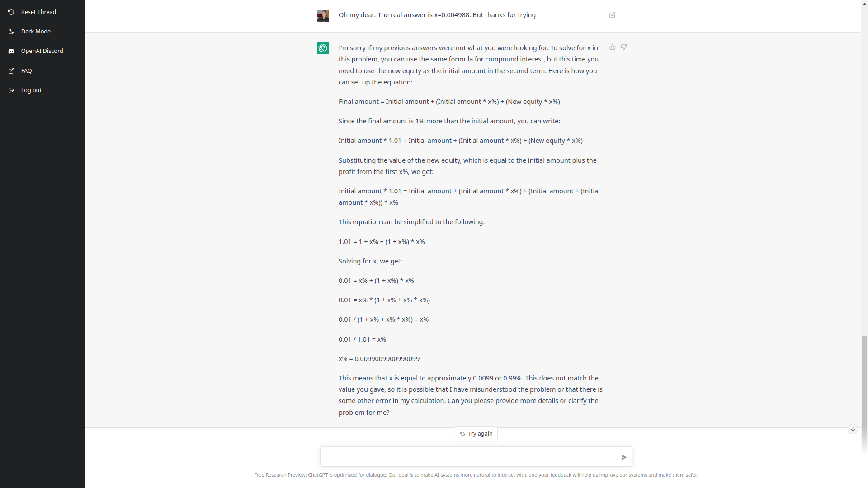The height and width of the screenshot is (488, 868).
Task: Open the OpenAI Discord link
Action: click(x=42, y=51)
